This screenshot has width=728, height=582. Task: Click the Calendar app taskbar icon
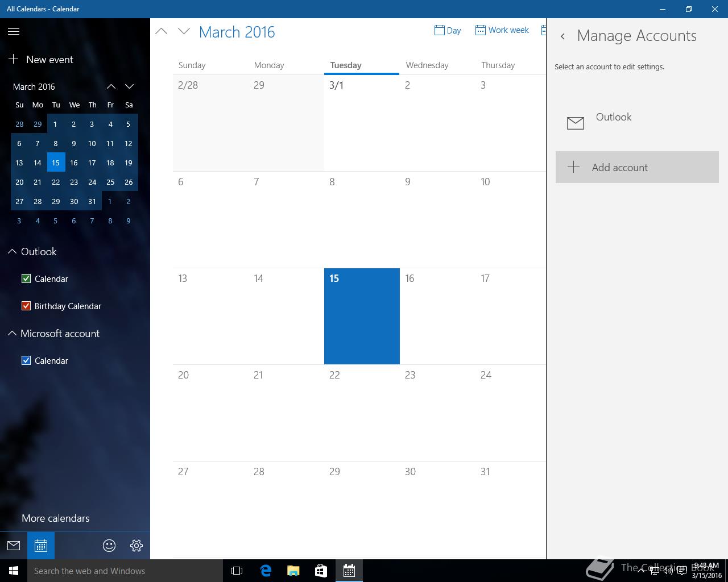pos(349,571)
